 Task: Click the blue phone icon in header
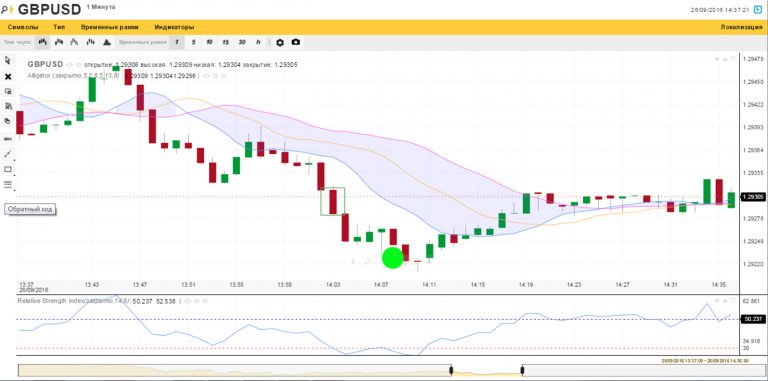[758, 9]
